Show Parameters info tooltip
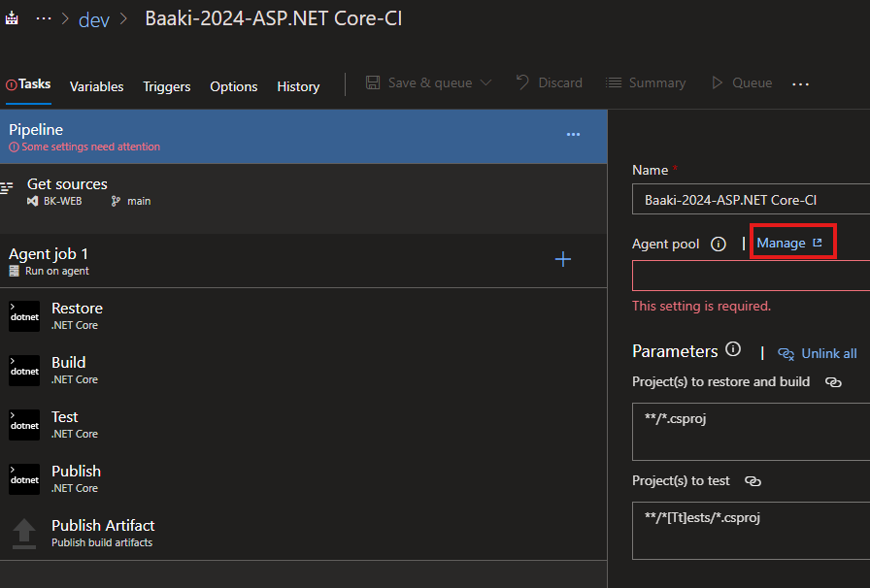 [733, 349]
